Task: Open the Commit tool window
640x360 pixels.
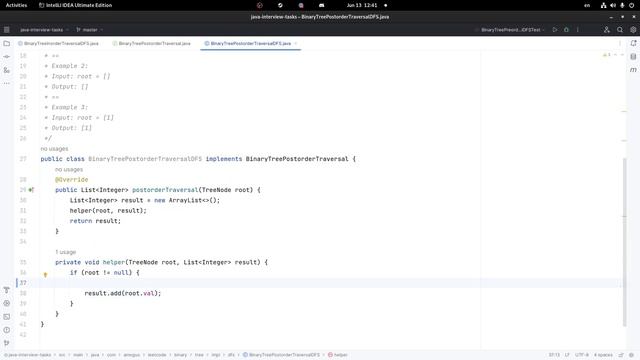Action: 7,57
